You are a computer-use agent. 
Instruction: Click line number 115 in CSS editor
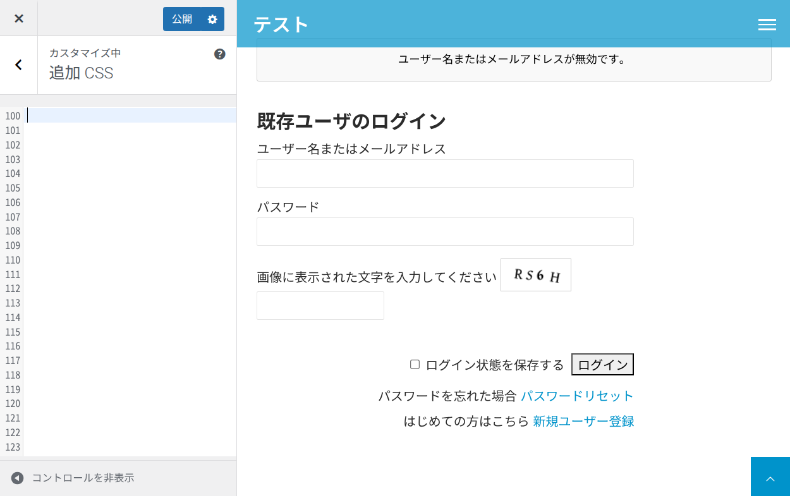click(13, 332)
